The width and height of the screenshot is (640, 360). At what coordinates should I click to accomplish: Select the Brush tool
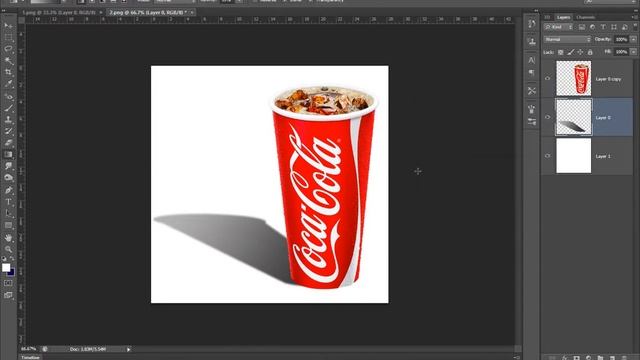pos(8,108)
